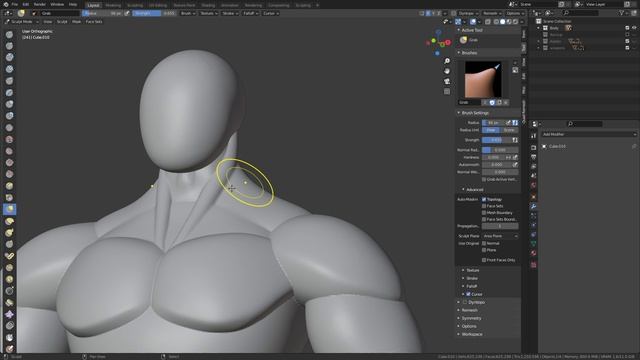Open the Cursor dropdown in header

(x=271, y=13)
